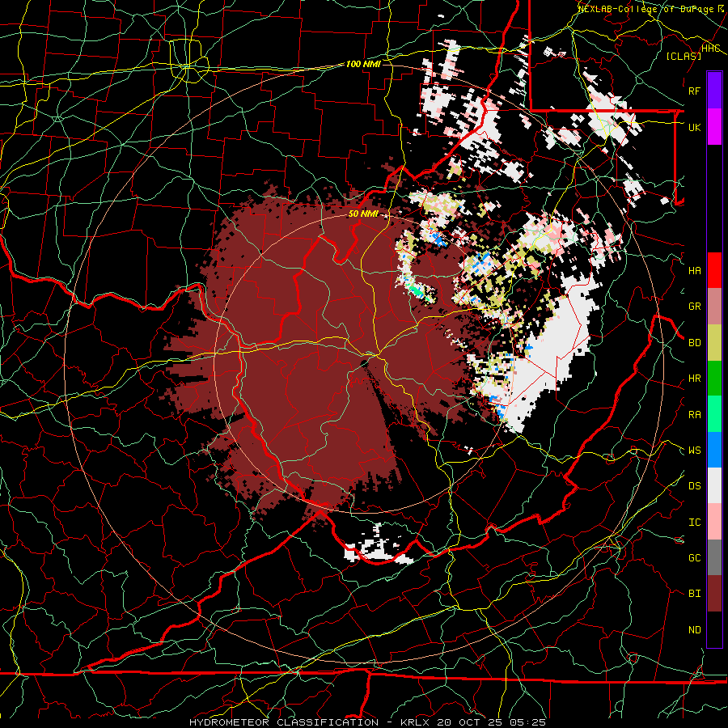
Task: Click the UK legend label text
Action: point(695,127)
